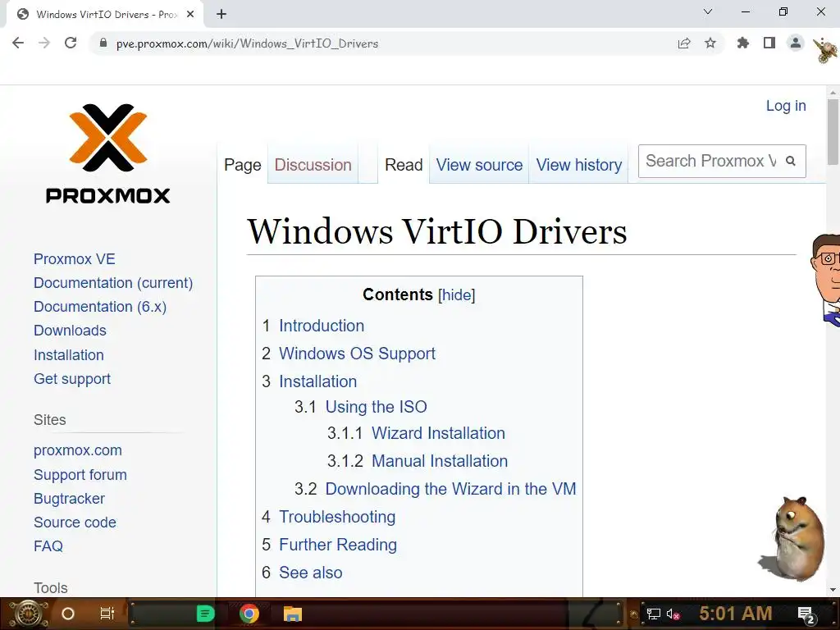Click the 5:01 AM taskbar clock

point(736,614)
